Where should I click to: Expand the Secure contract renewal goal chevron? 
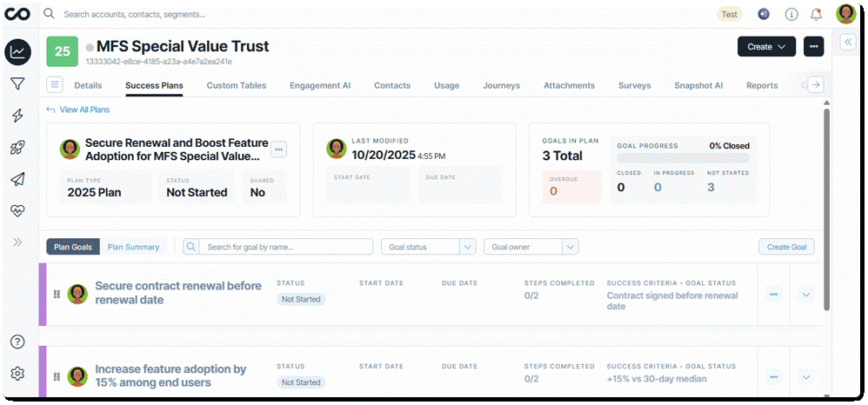tap(806, 295)
